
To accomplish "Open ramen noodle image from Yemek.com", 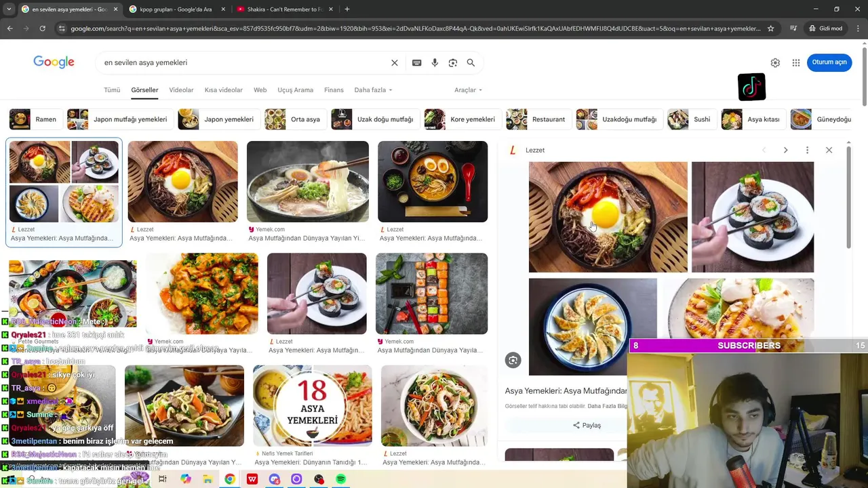I will tap(308, 182).
